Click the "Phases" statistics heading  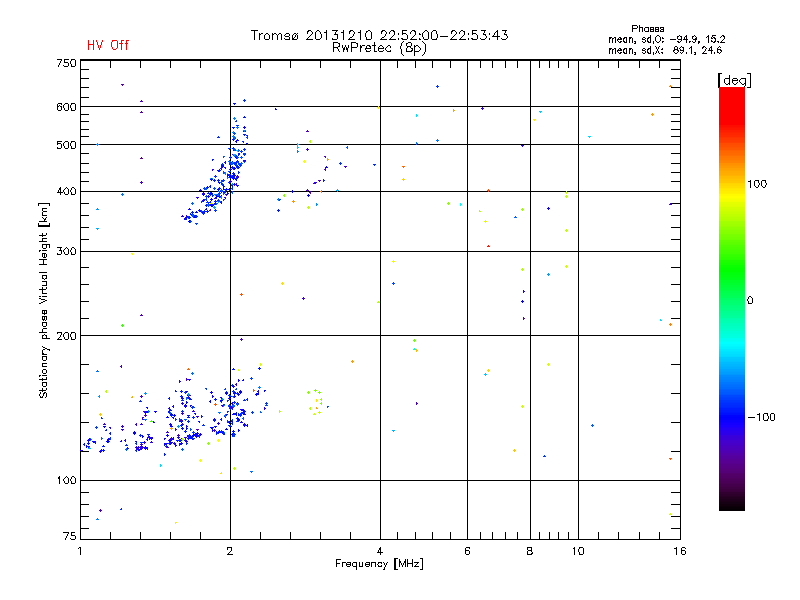pyautogui.click(x=647, y=29)
